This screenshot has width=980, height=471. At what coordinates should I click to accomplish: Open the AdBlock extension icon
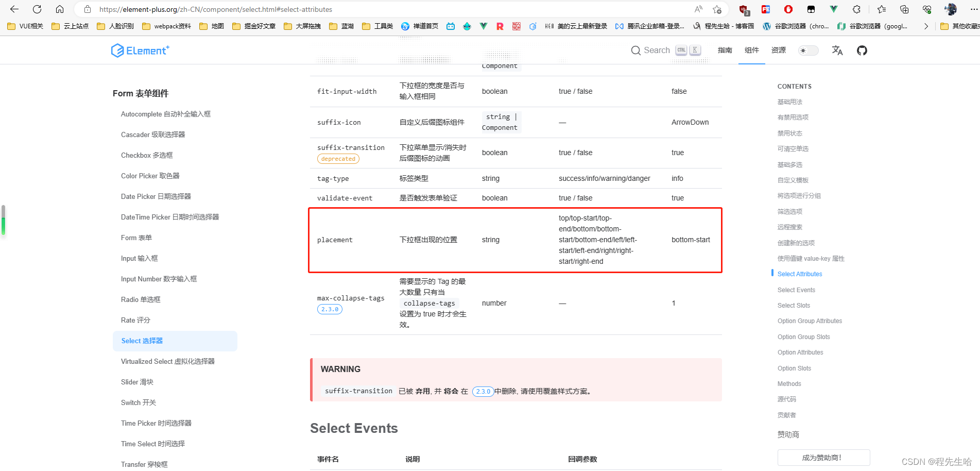coord(788,9)
